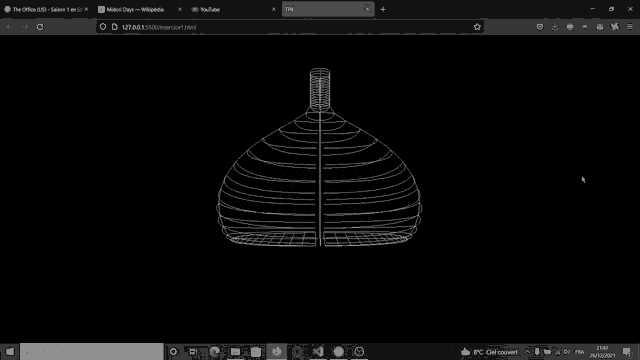This screenshot has height=360, width=640.
Task: Open Visual Studio Code from taskbar
Action: pos(318,351)
